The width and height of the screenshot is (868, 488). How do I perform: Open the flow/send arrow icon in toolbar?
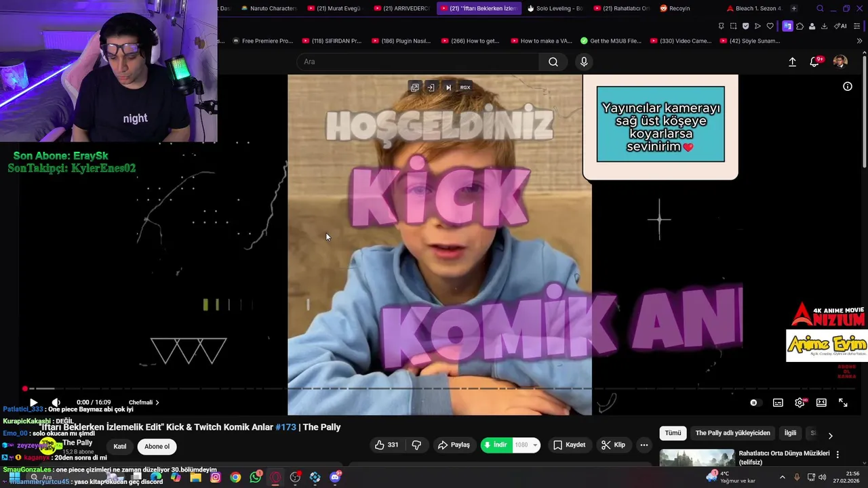click(x=757, y=26)
